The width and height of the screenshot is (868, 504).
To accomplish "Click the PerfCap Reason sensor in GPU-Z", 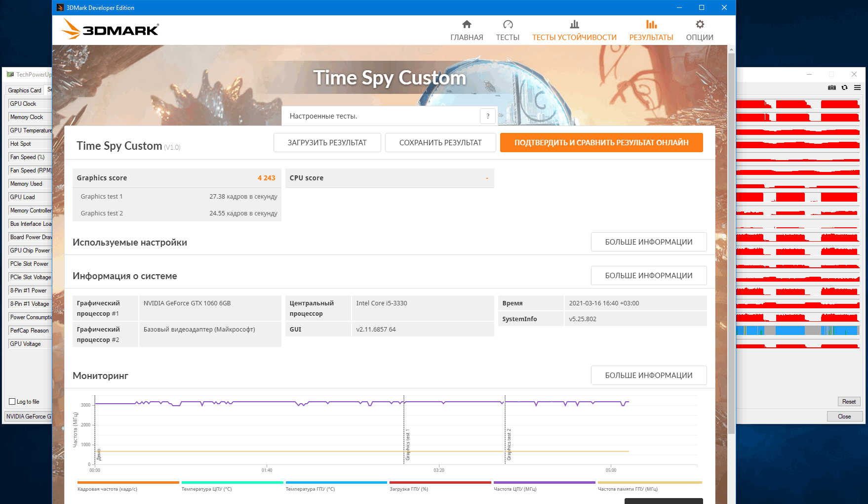I will tap(30, 331).
